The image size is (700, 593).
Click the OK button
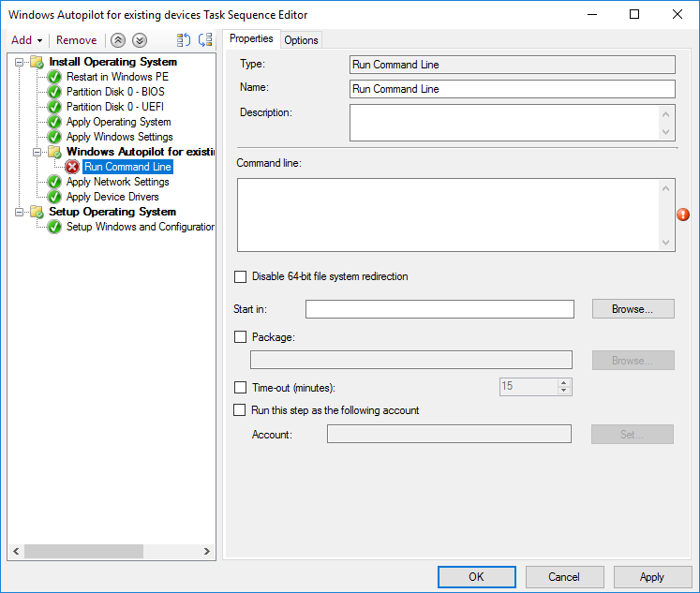pyautogui.click(x=476, y=577)
